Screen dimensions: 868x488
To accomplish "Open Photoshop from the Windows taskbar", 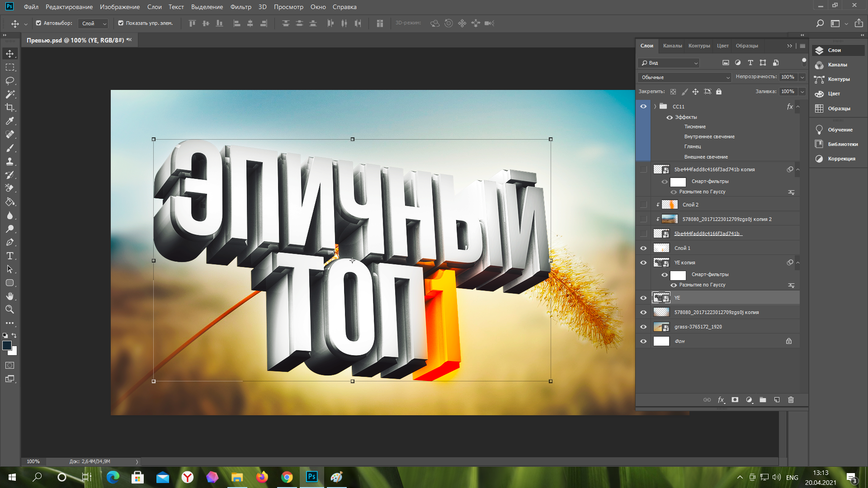I will click(312, 477).
